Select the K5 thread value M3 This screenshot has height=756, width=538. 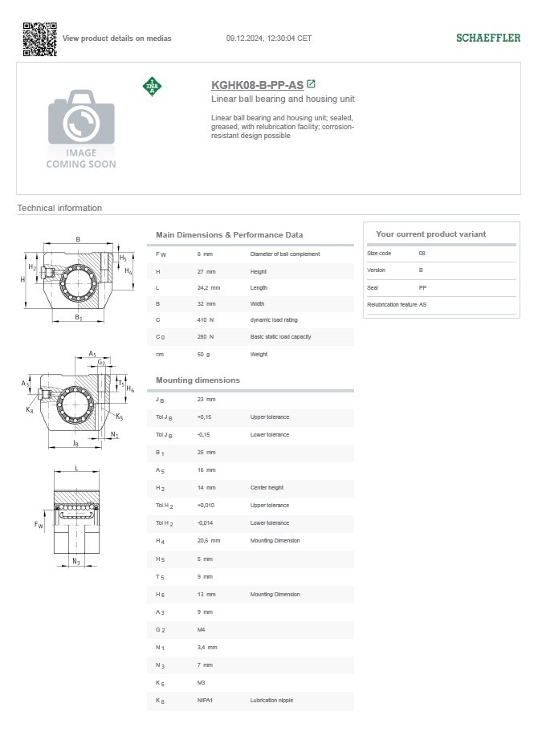point(202,683)
